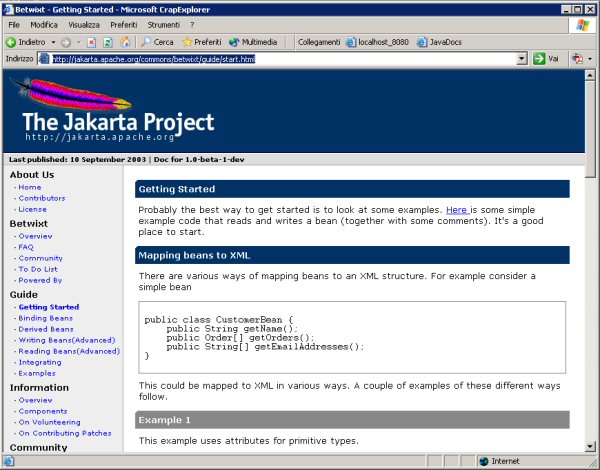This screenshot has width=600, height=470.
Task: Select Getting Started guide link
Action: (49, 307)
